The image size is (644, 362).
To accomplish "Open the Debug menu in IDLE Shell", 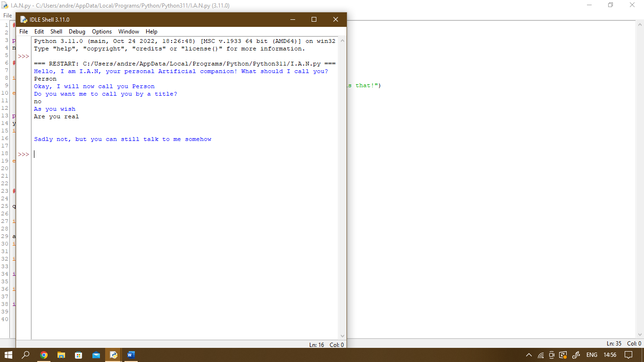I will pyautogui.click(x=77, y=32).
